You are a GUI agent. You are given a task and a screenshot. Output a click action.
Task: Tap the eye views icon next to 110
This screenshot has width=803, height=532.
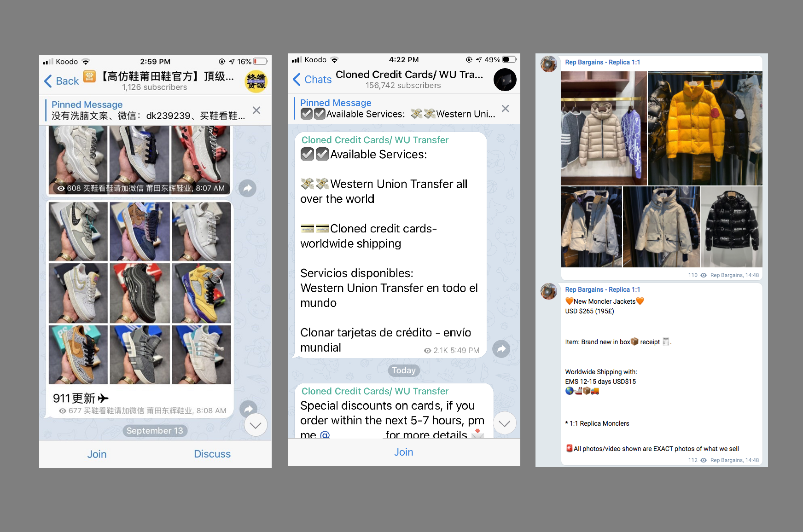[704, 275]
